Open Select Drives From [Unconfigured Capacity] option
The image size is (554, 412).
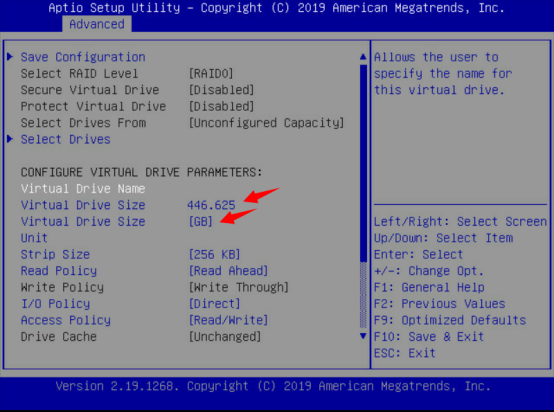coord(266,123)
